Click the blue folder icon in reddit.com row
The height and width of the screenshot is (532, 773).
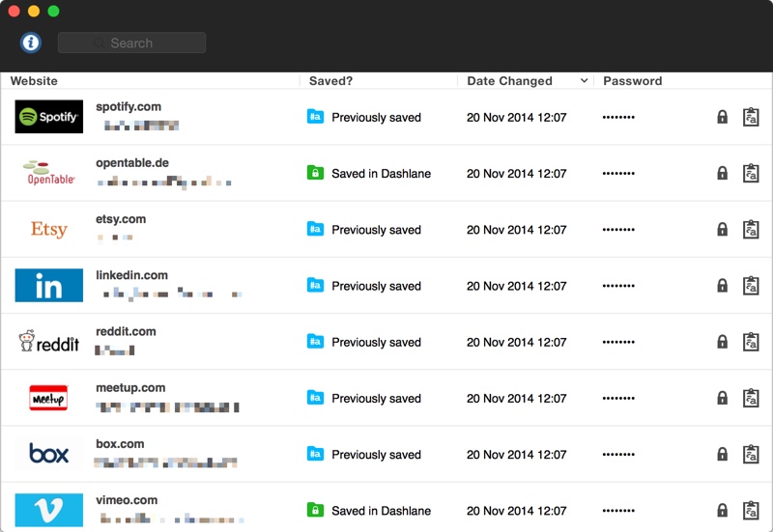click(x=316, y=342)
